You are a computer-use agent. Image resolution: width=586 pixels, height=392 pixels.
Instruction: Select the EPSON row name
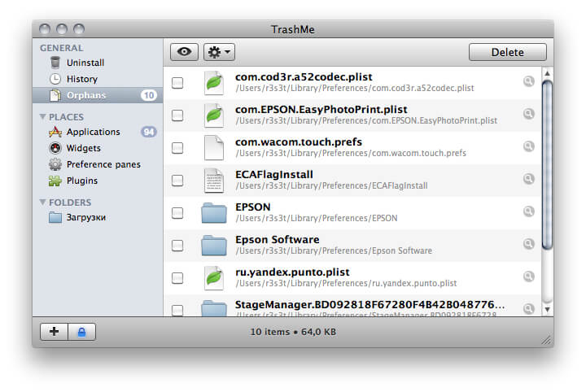[x=252, y=207]
